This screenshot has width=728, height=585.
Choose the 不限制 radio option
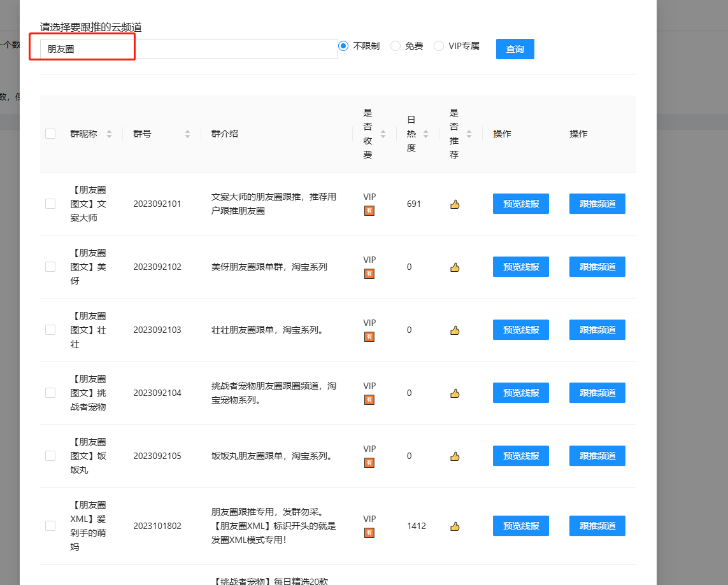coord(344,46)
